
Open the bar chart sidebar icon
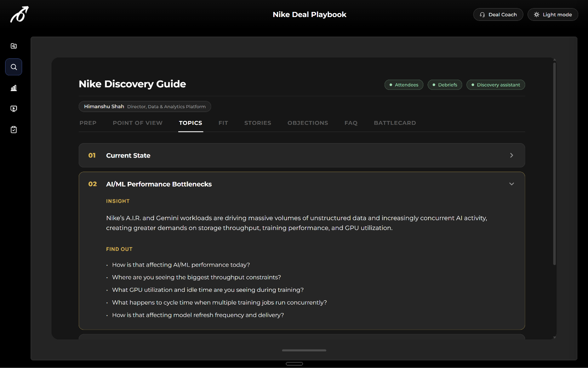pos(14,88)
